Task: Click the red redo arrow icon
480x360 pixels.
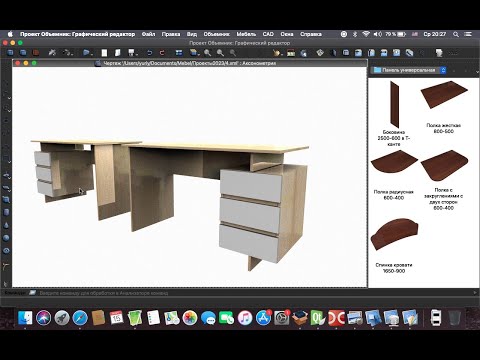Action: tap(162, 53)
